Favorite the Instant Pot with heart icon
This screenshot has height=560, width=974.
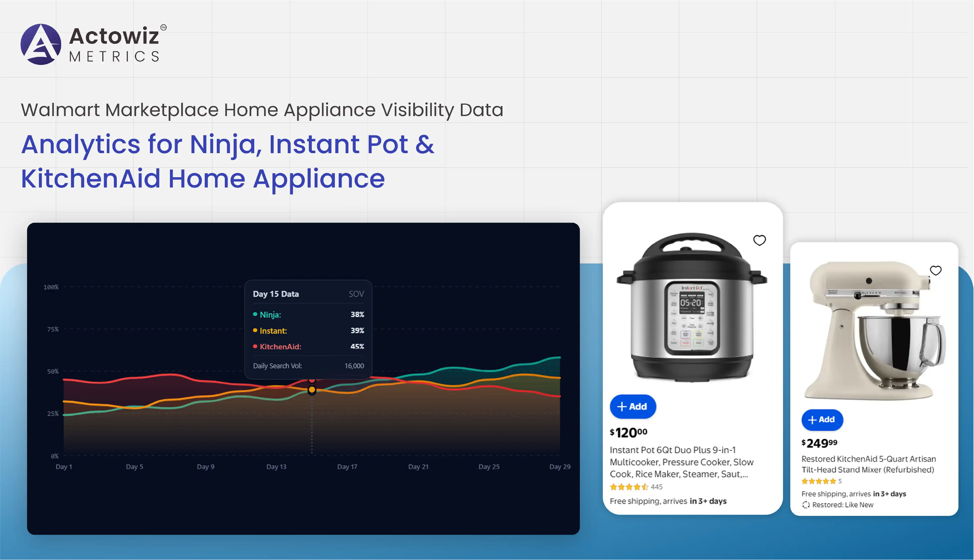click(759, 240)
